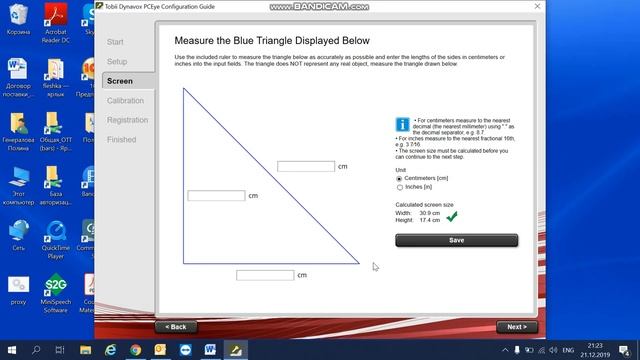Click the Save button
The width and height of the screenshot is (640, 360).
tap(456, 240)
